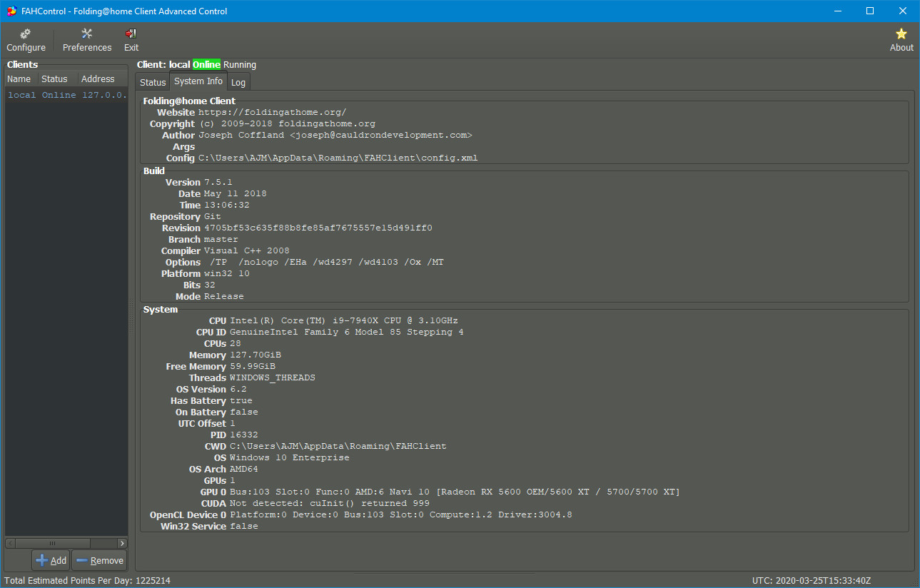Screen dimensions: 920x588
Task: Click the website https://foldingathome.org/ text
Action: pos(272,112)
